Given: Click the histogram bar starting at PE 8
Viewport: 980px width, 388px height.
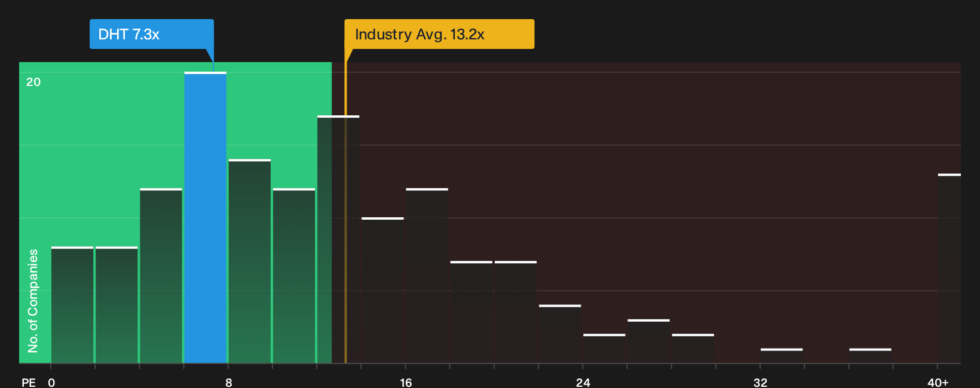Looking at the screenshot, I should point(249,261).
